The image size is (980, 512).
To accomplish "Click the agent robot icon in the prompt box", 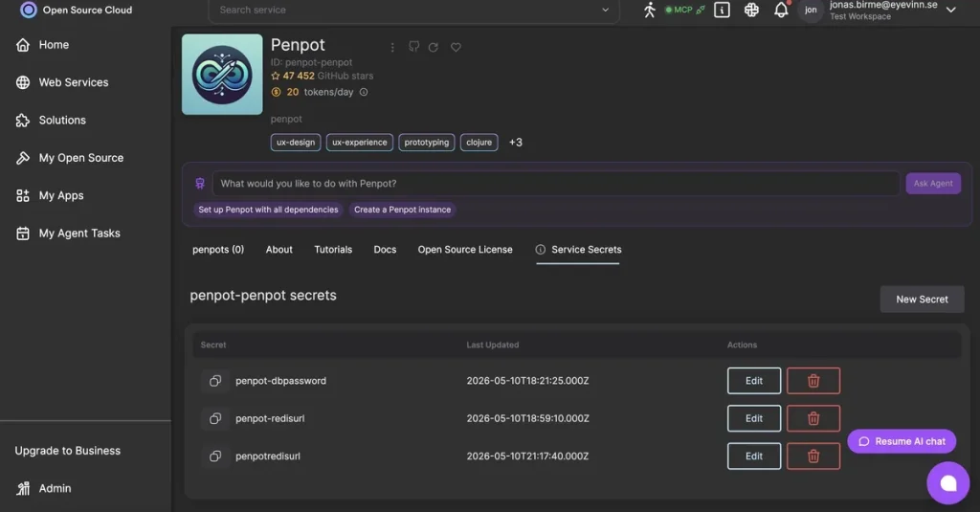I will coord(200,184).
